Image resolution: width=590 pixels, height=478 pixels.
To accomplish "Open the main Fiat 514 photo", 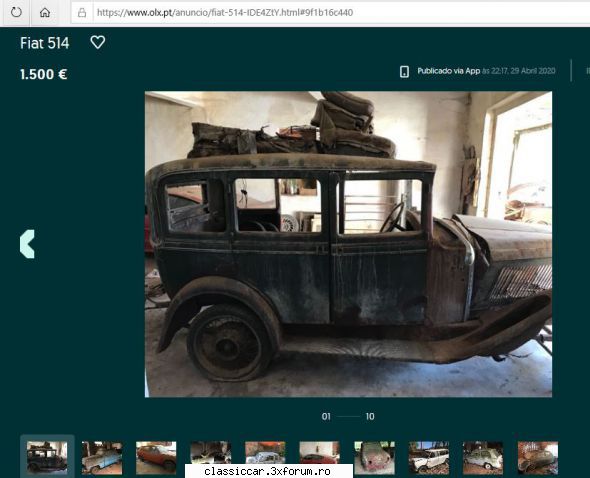I will [x=348, y=244].
